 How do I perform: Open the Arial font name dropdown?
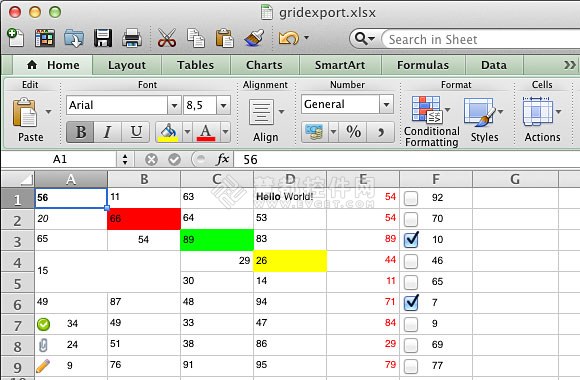coord(174,105)
